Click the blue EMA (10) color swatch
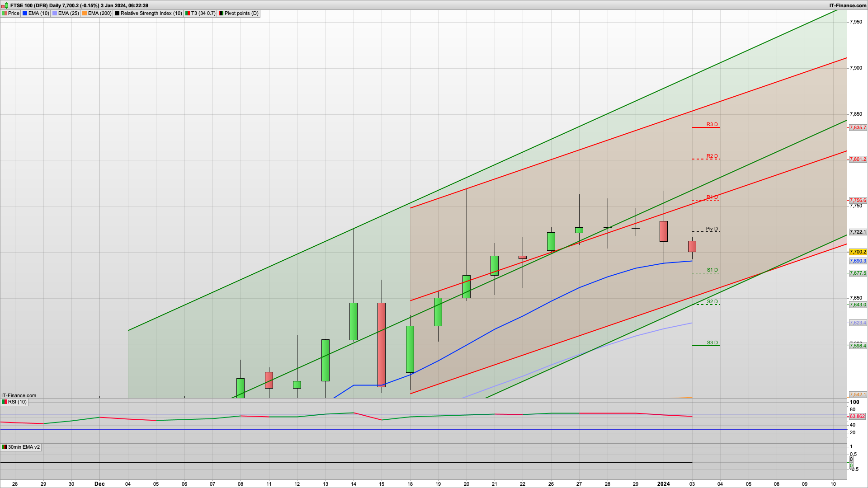 click(x=25, y=14)
